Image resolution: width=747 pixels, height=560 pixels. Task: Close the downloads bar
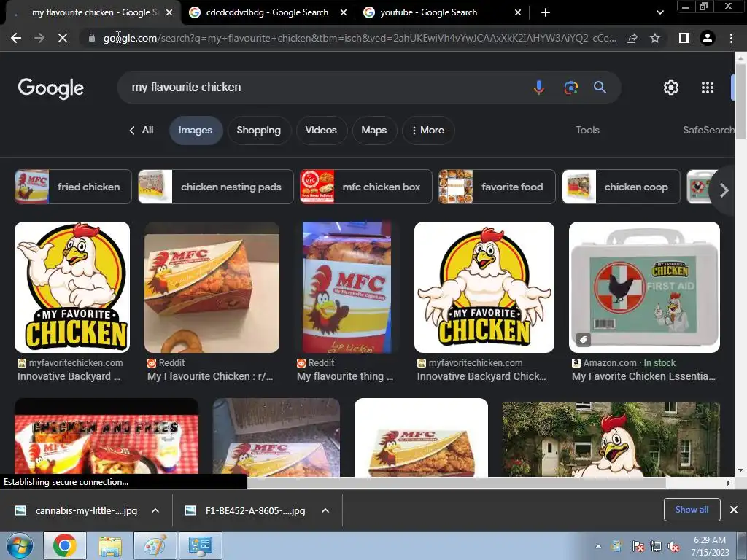pyautogui.click(x=734, y=510)
